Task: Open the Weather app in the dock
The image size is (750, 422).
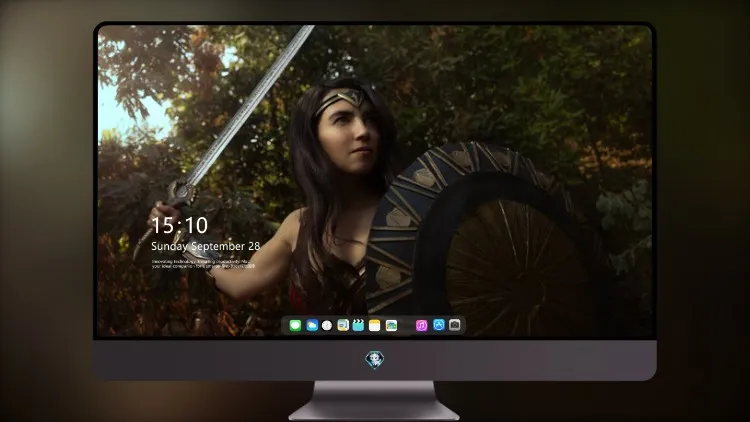Action: click(x=312, y=326)
